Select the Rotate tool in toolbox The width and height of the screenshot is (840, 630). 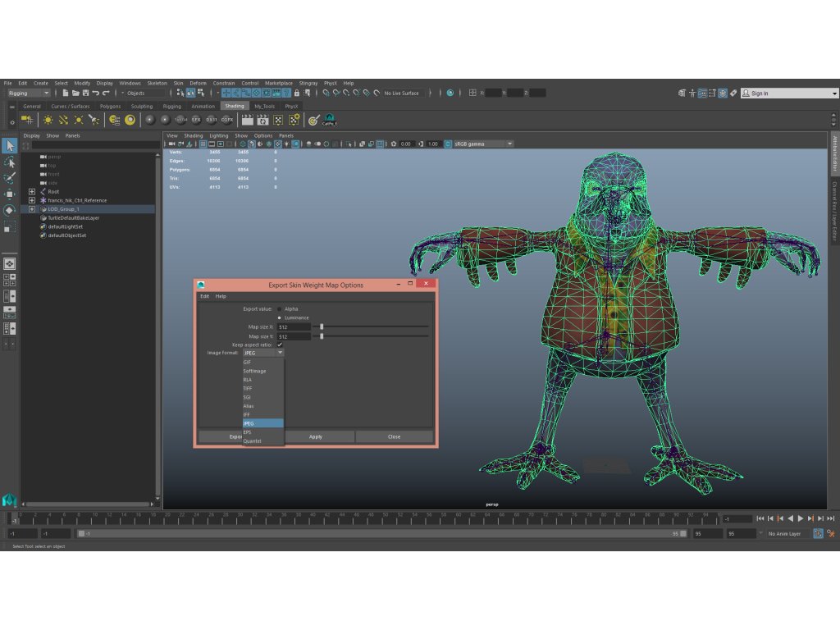point(10,210)
